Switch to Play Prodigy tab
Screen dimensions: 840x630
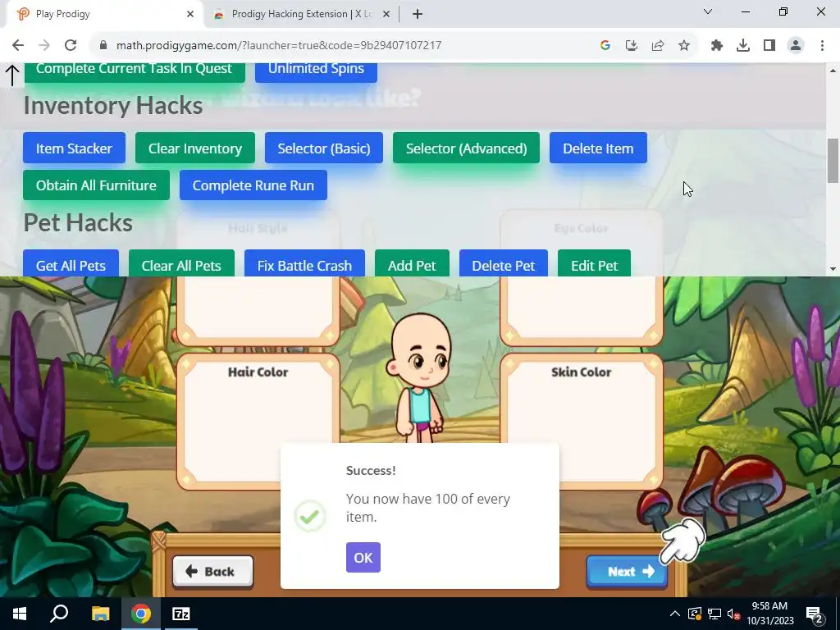coord(104,14)
